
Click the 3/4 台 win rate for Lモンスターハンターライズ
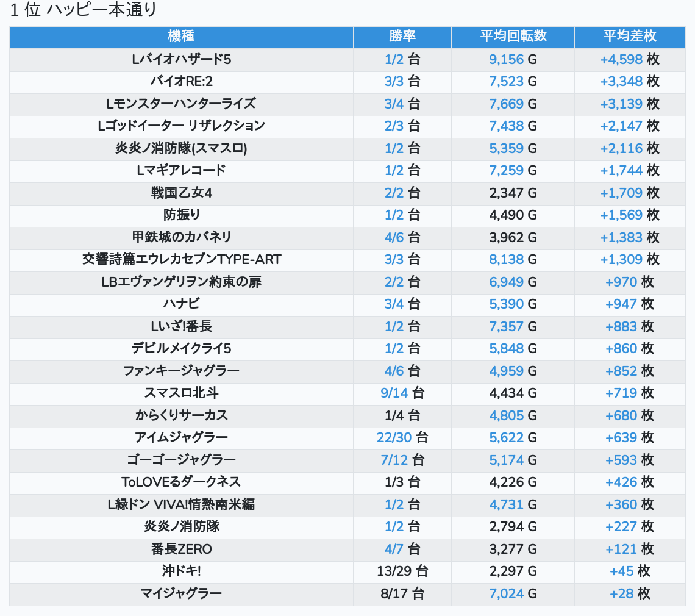(x=402, y=104)
